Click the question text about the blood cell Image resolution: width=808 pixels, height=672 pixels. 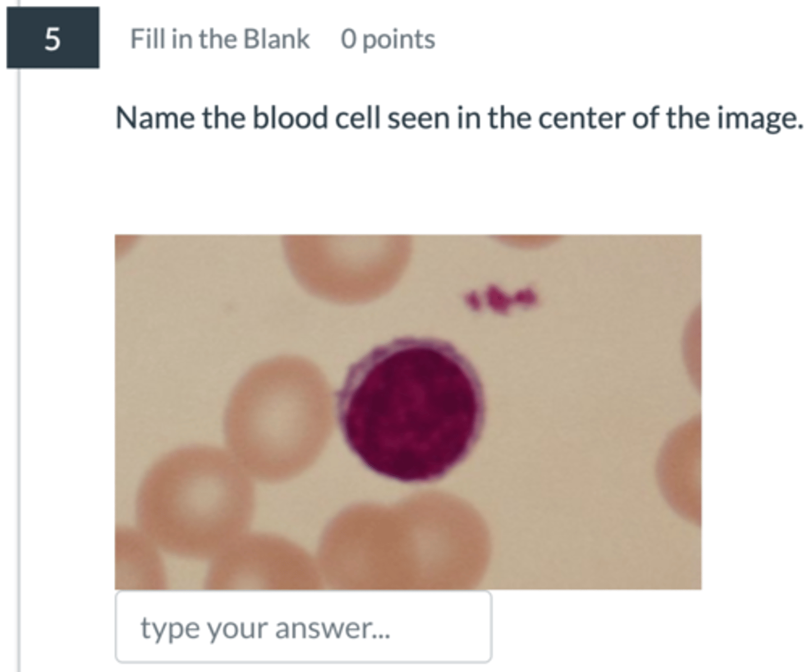coord(458,118)
